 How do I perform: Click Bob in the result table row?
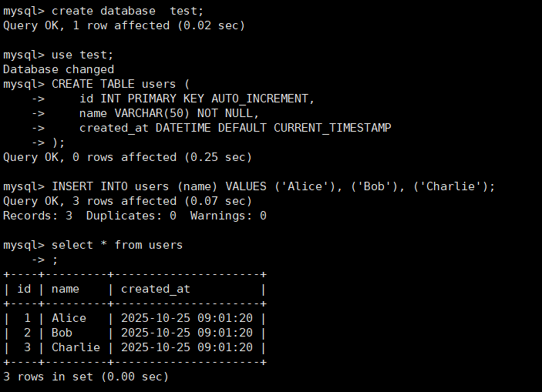point(62,333)
